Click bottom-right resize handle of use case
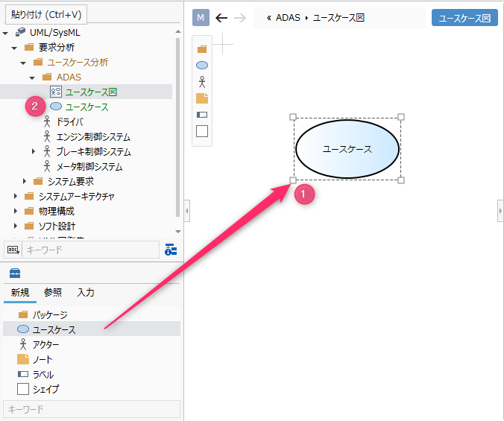504x421 pixels. click(401, 180)
